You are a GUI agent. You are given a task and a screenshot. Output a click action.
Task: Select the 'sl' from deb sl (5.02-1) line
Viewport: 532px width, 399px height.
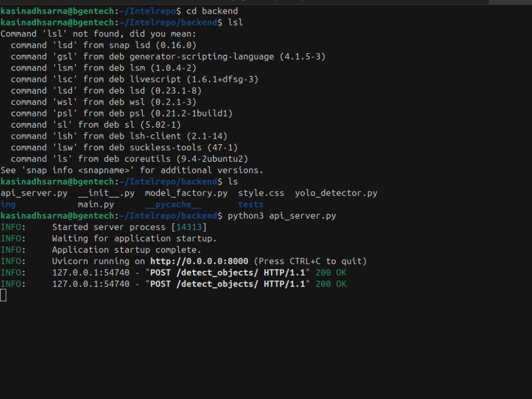[x=96, y=125]
